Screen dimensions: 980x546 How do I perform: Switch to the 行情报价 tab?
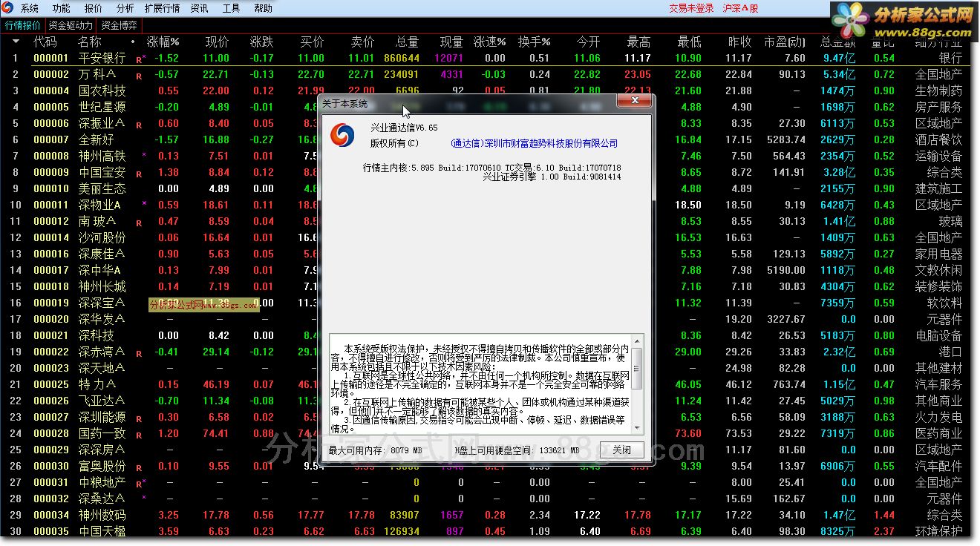(x=23, y=25)
